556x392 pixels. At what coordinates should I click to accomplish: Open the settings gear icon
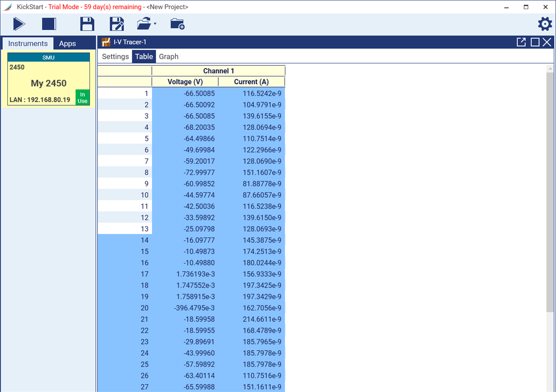[545, 24]
